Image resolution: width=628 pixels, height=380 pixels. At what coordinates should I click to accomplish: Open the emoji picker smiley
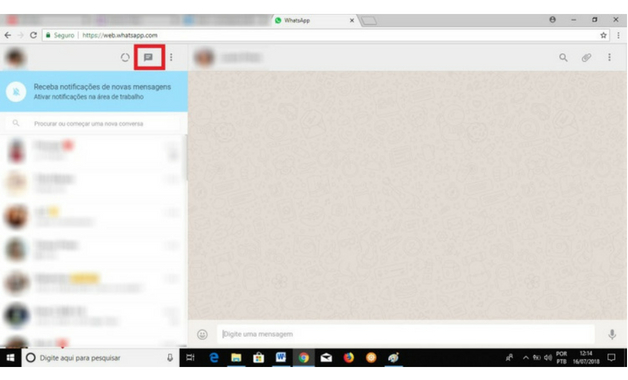pos(202,334)
